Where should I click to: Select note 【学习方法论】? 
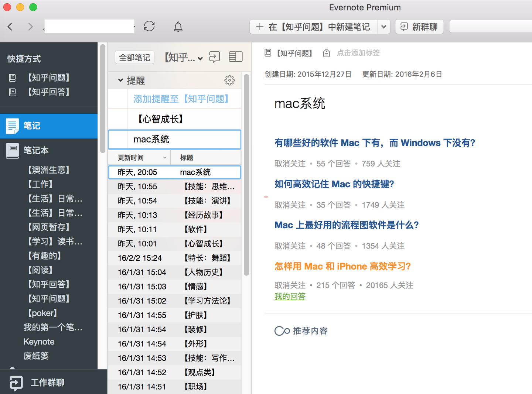coord(174,301)
